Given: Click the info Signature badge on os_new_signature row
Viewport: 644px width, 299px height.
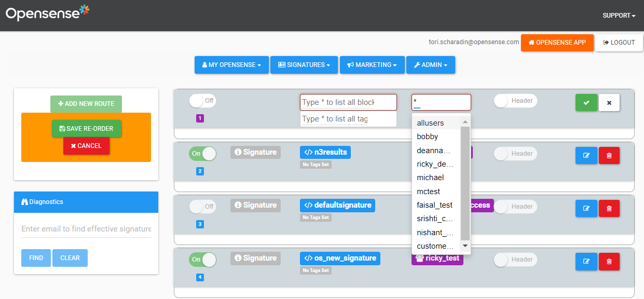Looking at the screenshot, I should point(255,258).
